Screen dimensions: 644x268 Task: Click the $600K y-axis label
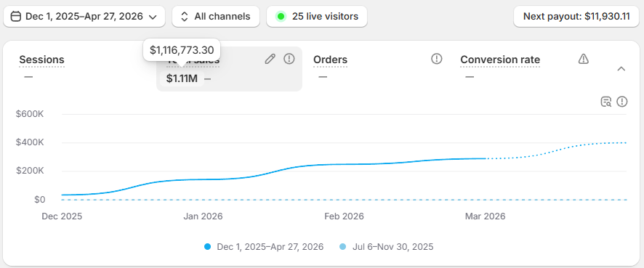point(30,114)
